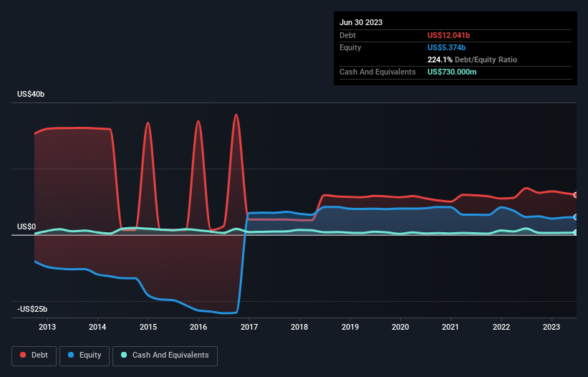Click the Equity row label in tooltip

coord(350,47)
